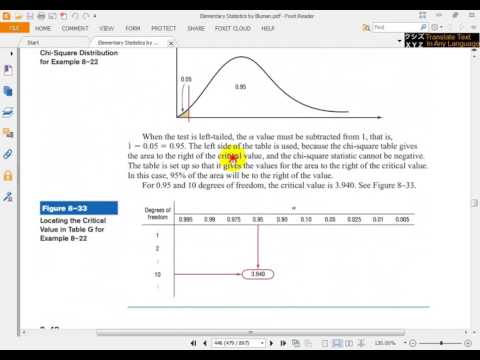Open the zoom percentage dropdown
The image size is (480, 360).
click(x=405, y=343)
